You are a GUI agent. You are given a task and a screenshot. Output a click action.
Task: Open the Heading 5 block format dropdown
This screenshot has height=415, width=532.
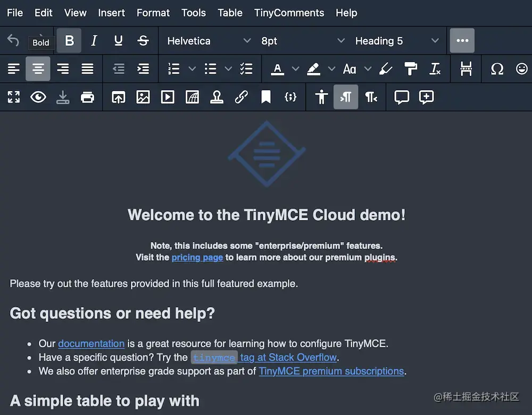[x=397, y=41]
